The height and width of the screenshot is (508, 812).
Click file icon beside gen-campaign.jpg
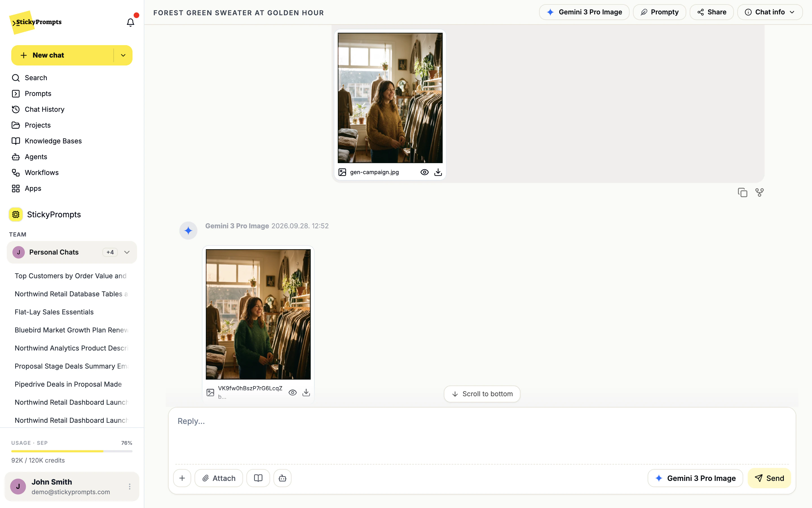[x=342, y=172]
